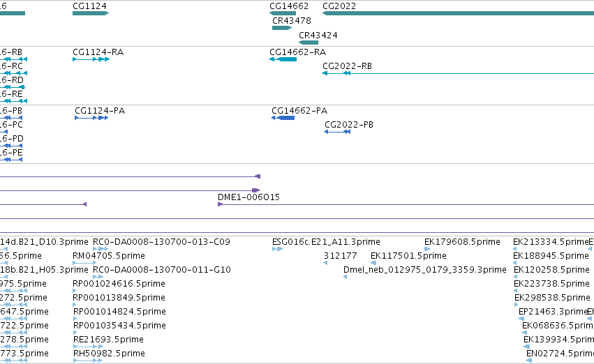Click the CG1124-PA coding sequence

[91, 118]
